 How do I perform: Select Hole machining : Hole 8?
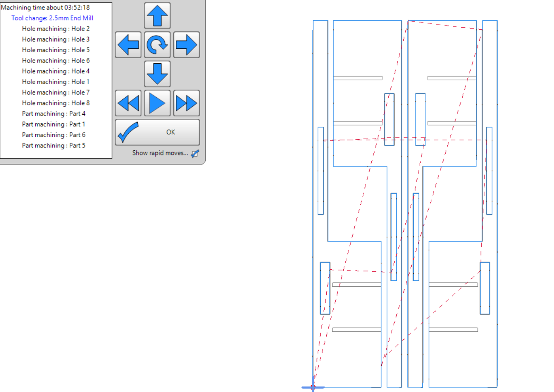(x=56, y=103)
